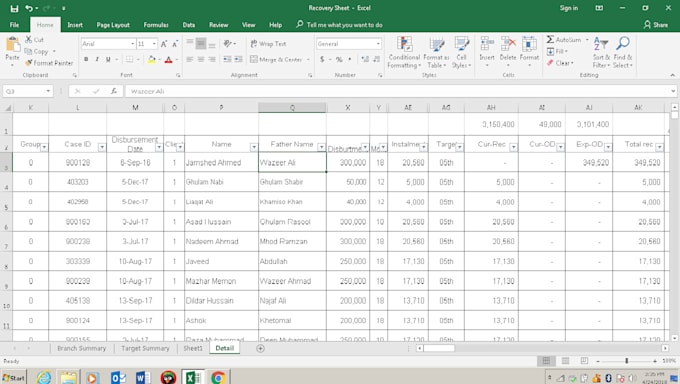Open Conditional Formatting in Styles group
This screenshot has height=384, width=680.
coord(404,53)
